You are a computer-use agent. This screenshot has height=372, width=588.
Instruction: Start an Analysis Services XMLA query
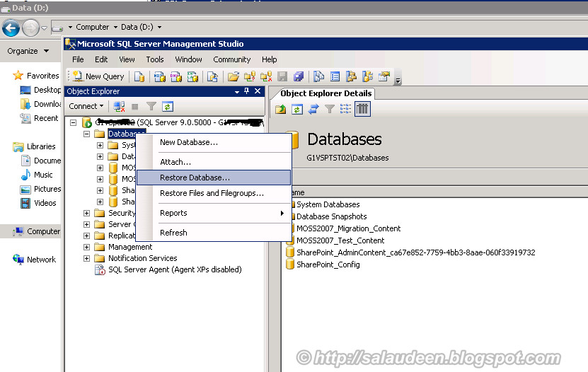[x=192, y=77]
